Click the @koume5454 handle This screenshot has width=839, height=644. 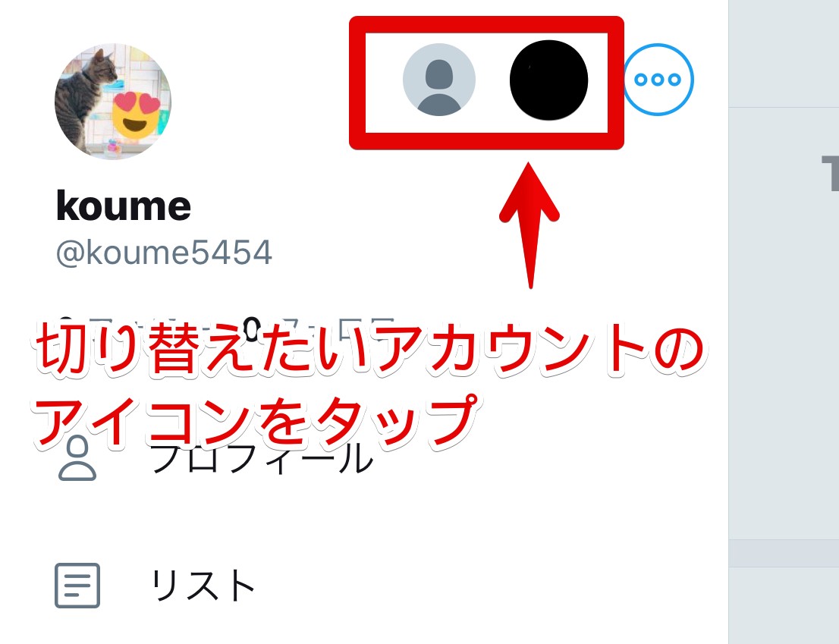point(165,253)
